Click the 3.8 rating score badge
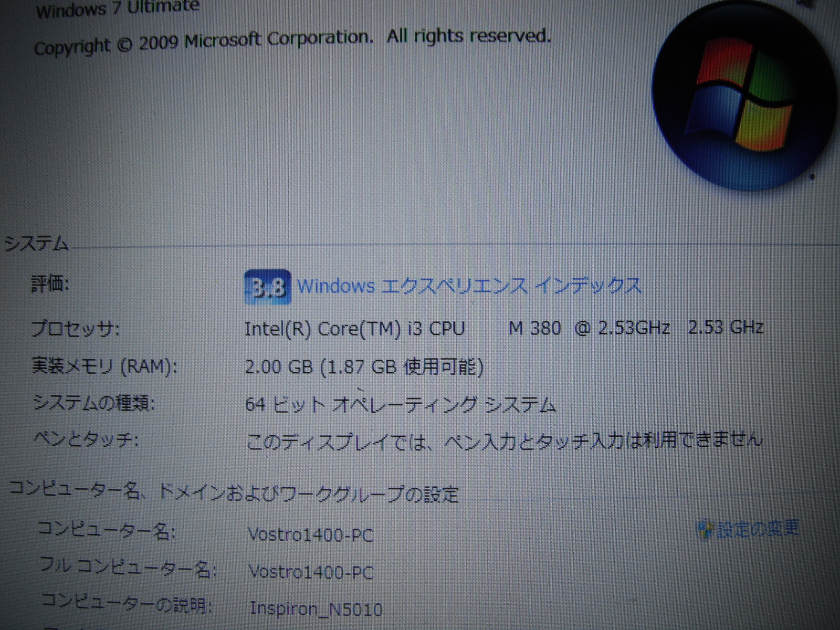 coord(267,287)
